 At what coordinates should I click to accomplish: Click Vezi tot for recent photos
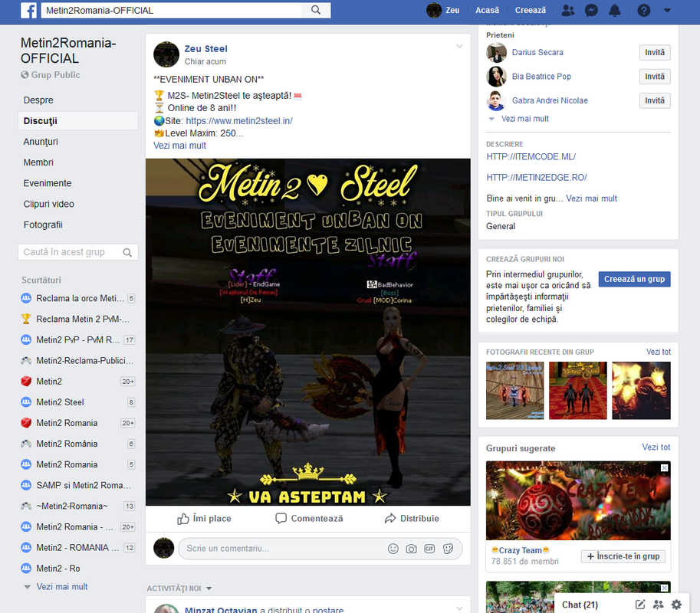pos(659,352)
